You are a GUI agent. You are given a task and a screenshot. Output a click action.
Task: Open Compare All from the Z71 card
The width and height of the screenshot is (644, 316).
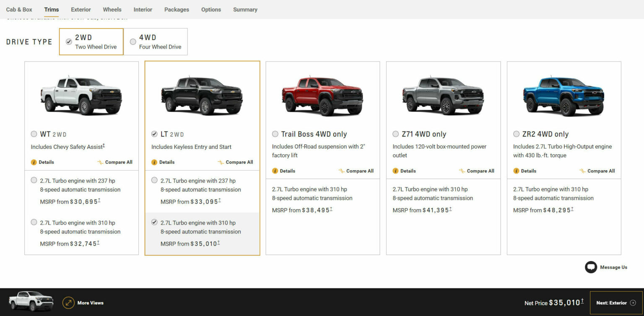click(477, 171)
